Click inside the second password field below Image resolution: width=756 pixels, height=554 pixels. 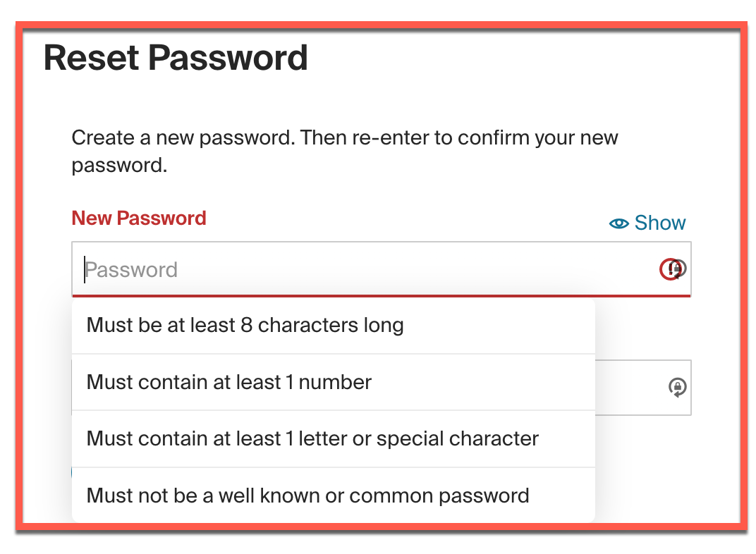coord(631,387)
